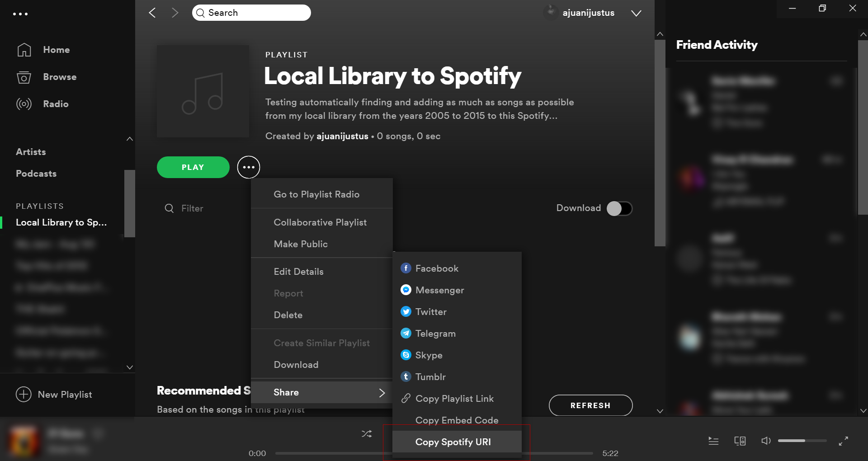Adjust the volume slider
Image resolution: width=868 pixels, height=461 pixels.
(802, 441)
